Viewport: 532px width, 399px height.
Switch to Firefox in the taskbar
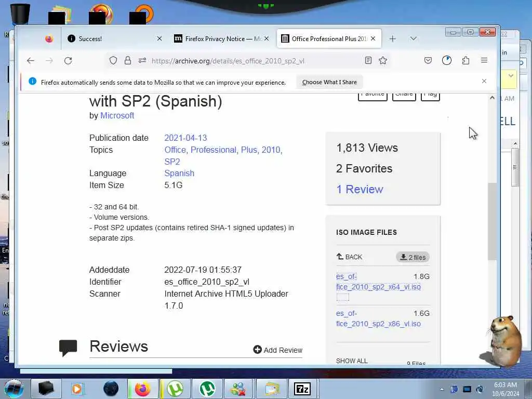click(x=143, y=389)
